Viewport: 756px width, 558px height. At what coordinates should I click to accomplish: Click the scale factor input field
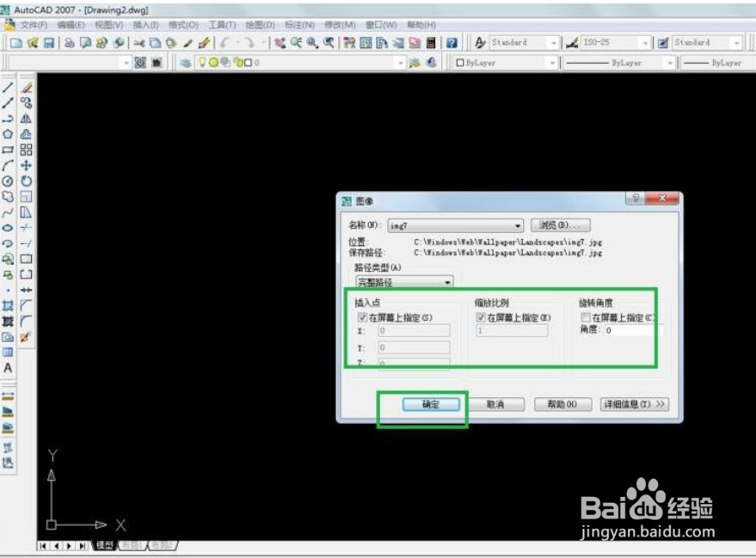(x=512, y=330)
